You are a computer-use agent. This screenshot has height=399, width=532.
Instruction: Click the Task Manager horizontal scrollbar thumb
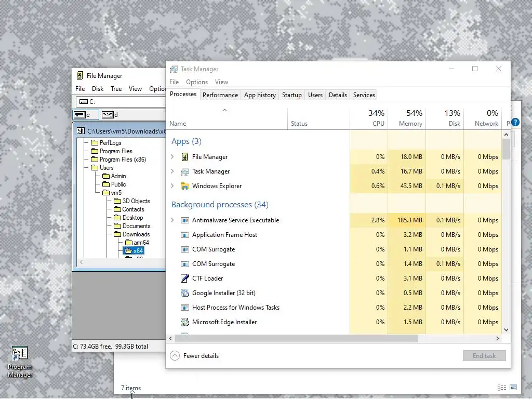[x=296, y=338]
